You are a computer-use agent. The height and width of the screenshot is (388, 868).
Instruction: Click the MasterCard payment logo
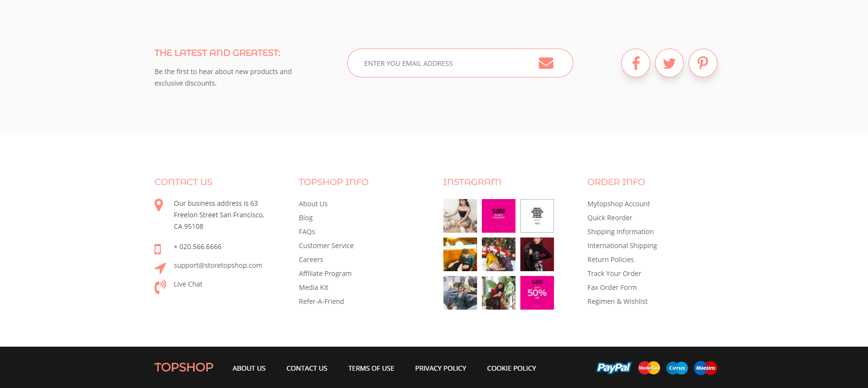(649, 368)
